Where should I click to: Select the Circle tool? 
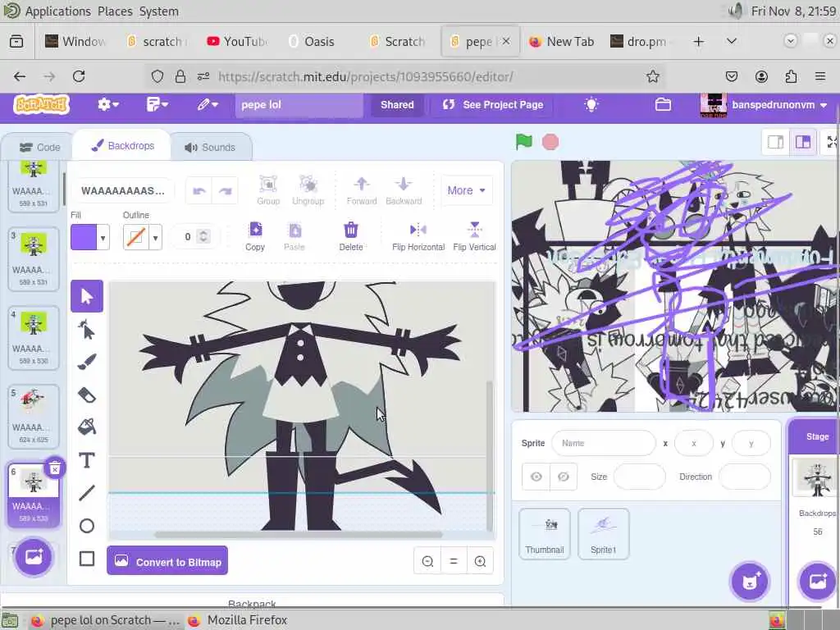pos(87,526)
